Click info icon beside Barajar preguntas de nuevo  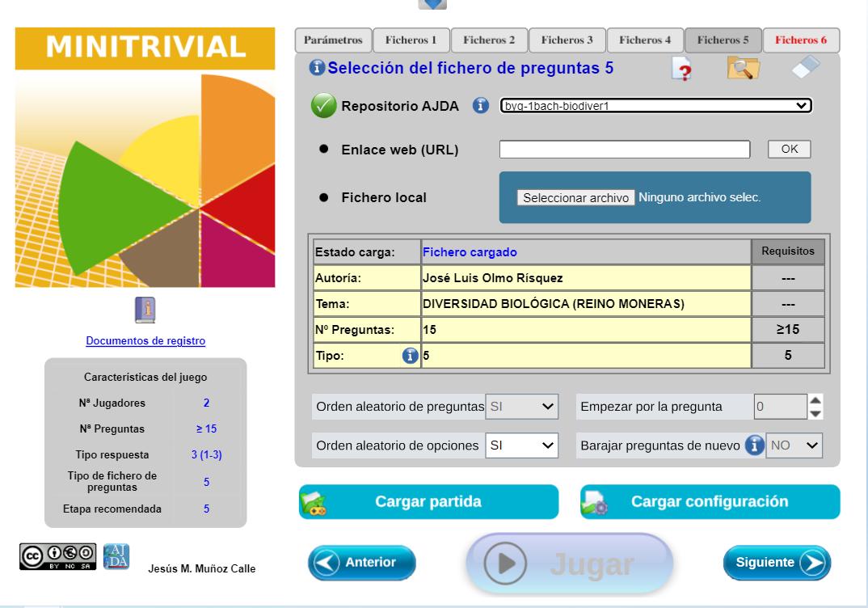coord(754,445)
